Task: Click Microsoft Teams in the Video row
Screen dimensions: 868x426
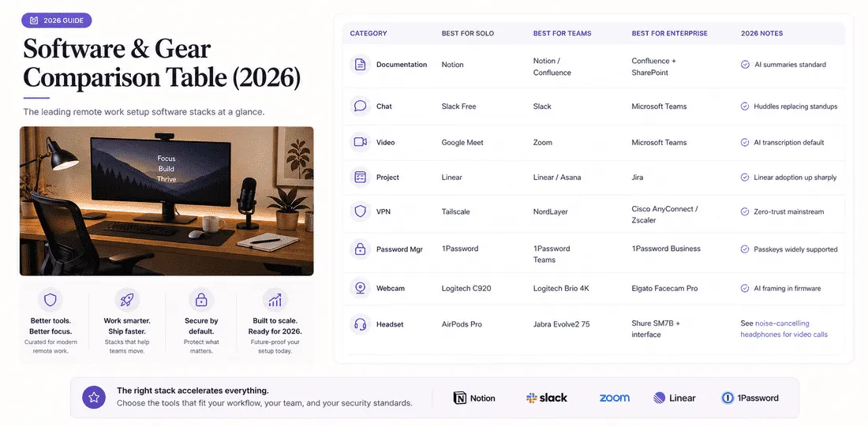Action: (659, 142)
